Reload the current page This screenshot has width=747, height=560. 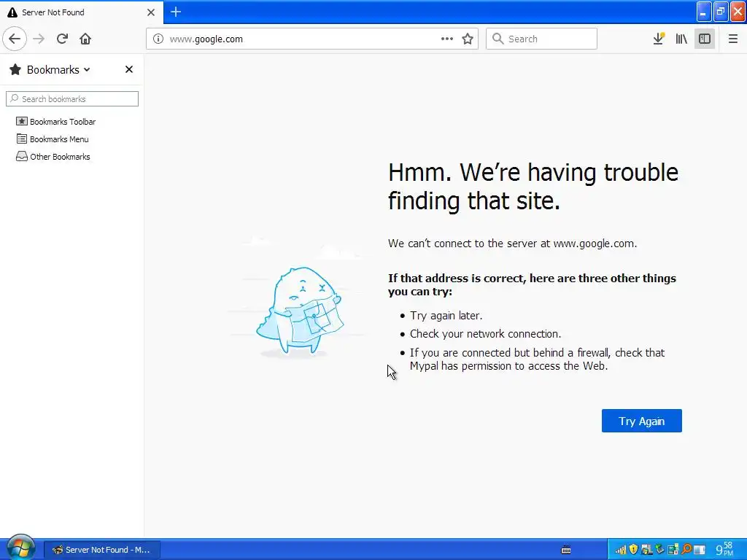pos(62,39)
